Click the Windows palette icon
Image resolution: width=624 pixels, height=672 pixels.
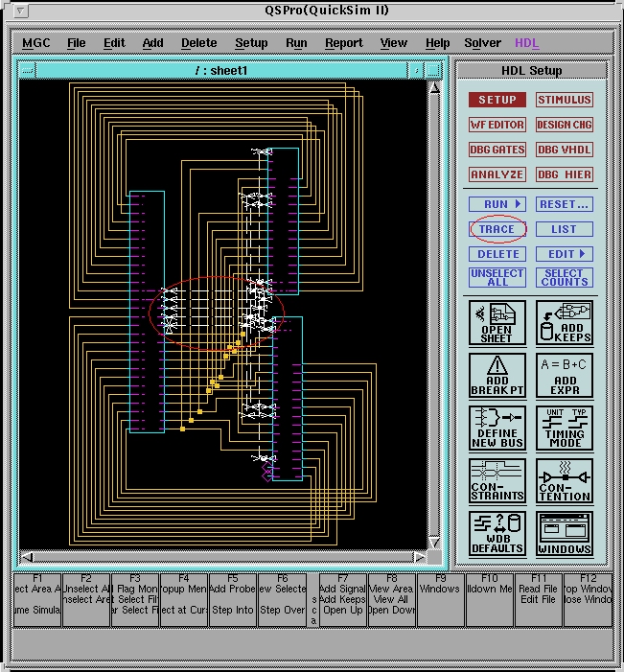pyautogui.click(x=565, y=533)
